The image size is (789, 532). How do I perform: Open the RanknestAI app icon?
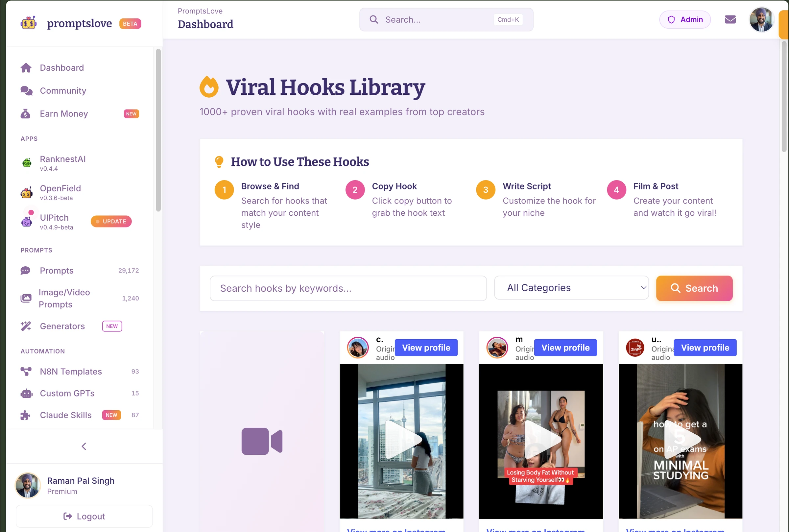[x=27, y=163]
